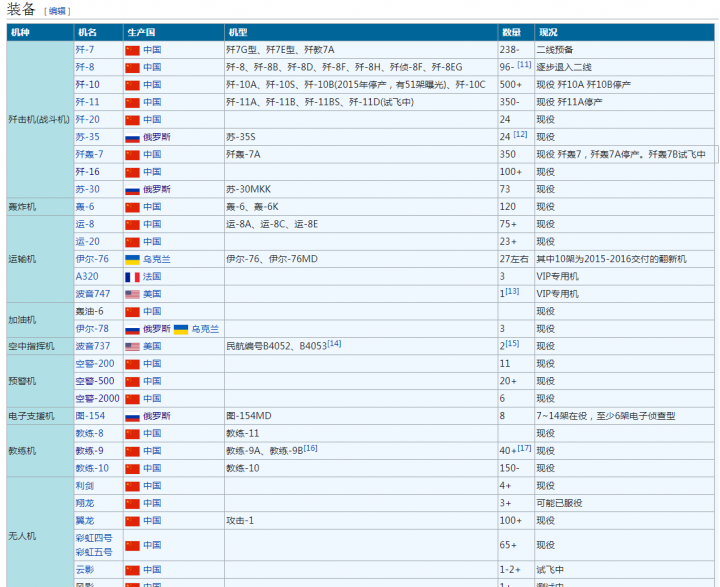Open footnote [16] after 教练-9B
The height and width of the screenshot is (587, 720).
click(x=310, y=448)
